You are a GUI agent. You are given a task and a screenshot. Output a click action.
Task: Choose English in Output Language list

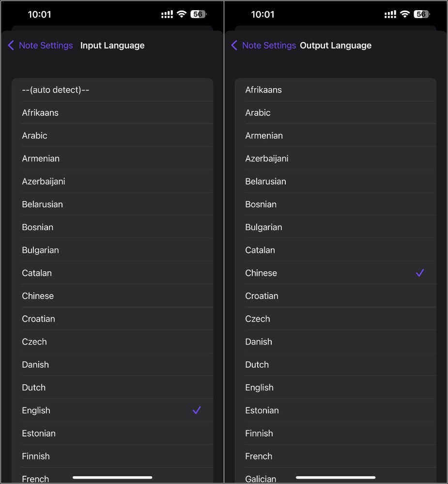tap(259, 388)
